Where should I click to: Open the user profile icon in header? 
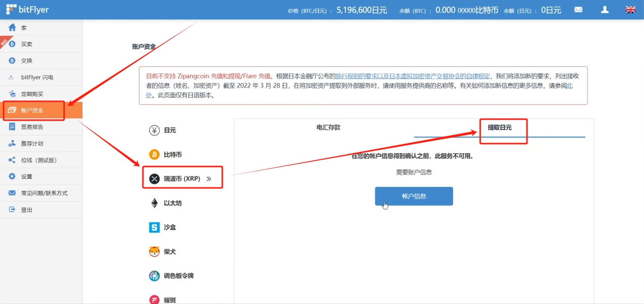click(605, 10)
